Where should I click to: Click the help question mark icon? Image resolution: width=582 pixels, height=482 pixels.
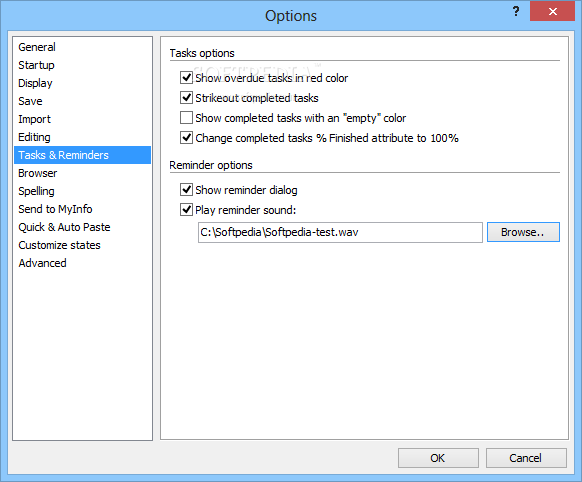[x=516, y=12]
